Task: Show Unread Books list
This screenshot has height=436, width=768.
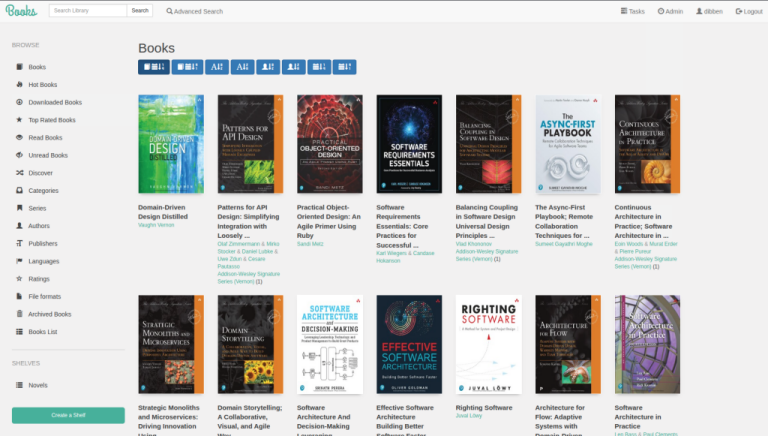Action: (x=47, y=155)
